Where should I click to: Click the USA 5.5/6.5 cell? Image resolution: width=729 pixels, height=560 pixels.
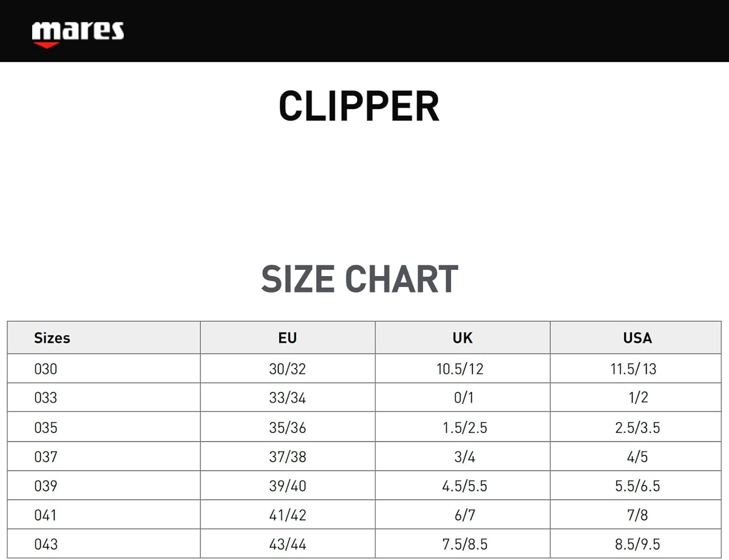(x=637, y=486)
